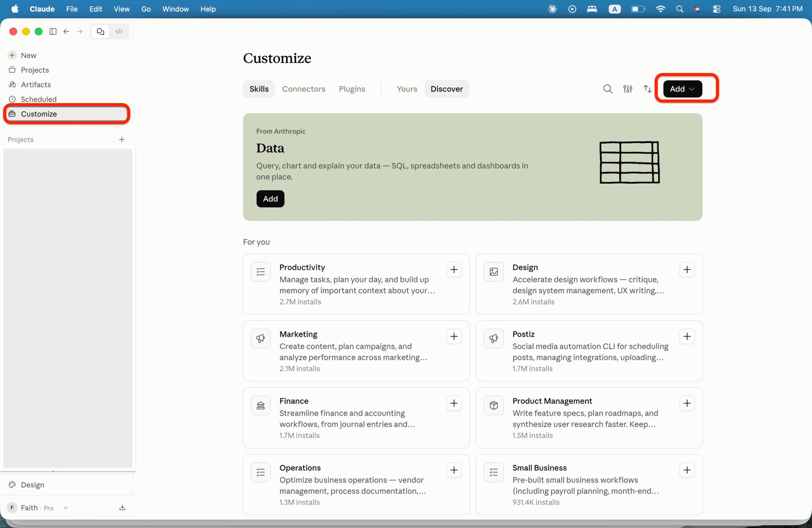Screen dimensions: 812x528
Task: Add the Data skill from Anthropic
Action: coord(270,199)
